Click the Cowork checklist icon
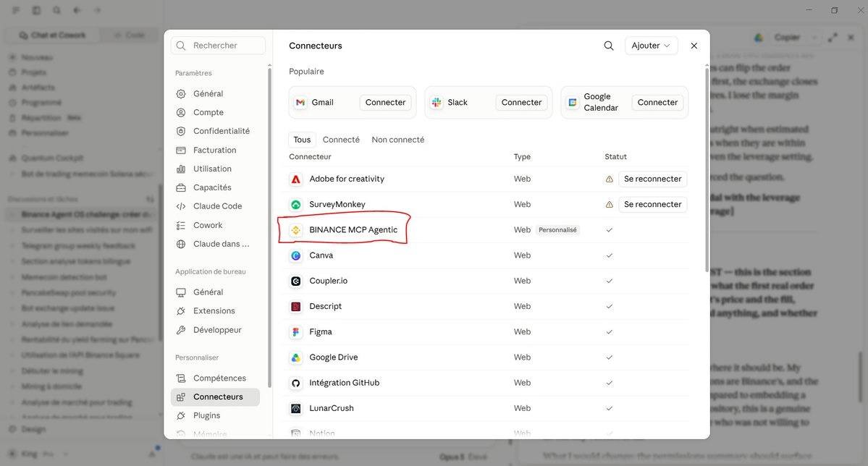 pyautogui.click(x=181, y=225)
